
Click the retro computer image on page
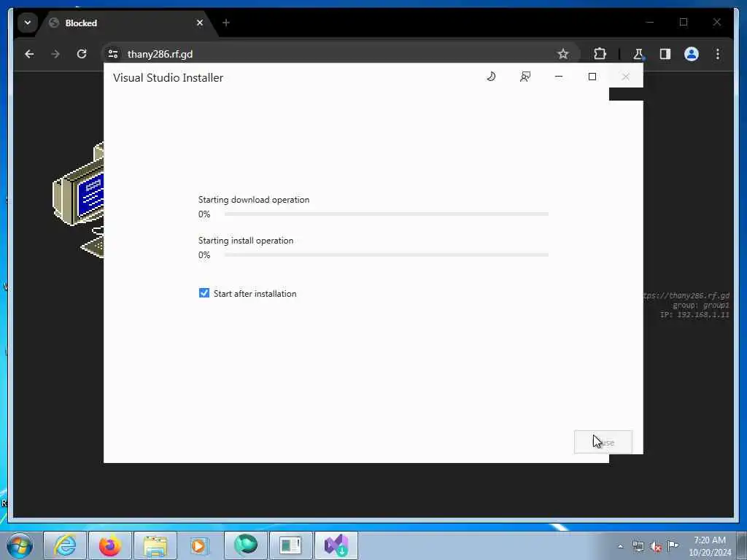coord(78,200)
